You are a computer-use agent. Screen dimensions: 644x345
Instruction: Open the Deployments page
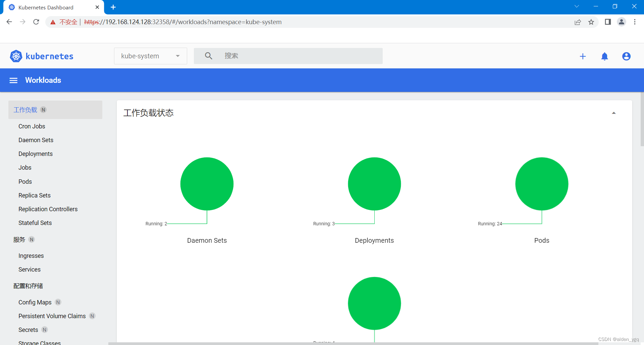point(36,154)
